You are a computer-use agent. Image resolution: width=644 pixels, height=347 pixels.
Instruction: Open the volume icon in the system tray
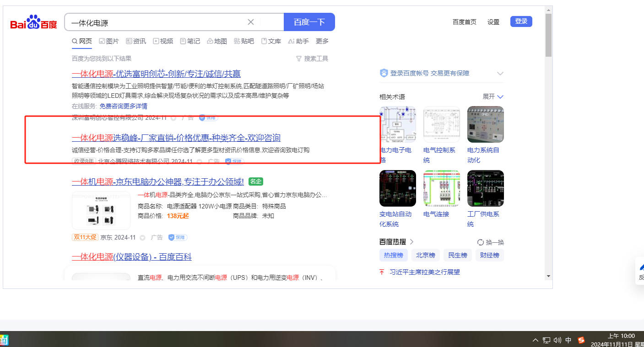557,340
